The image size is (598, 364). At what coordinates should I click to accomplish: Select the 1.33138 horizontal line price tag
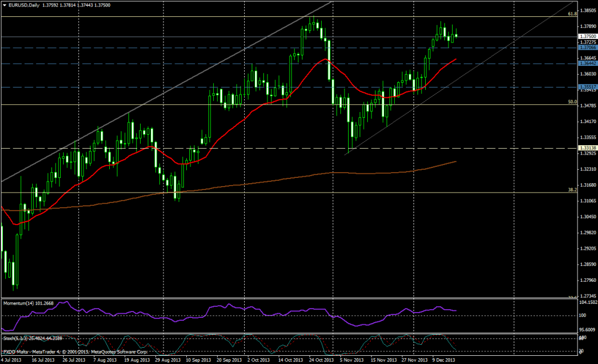click(x=586, y=148)
